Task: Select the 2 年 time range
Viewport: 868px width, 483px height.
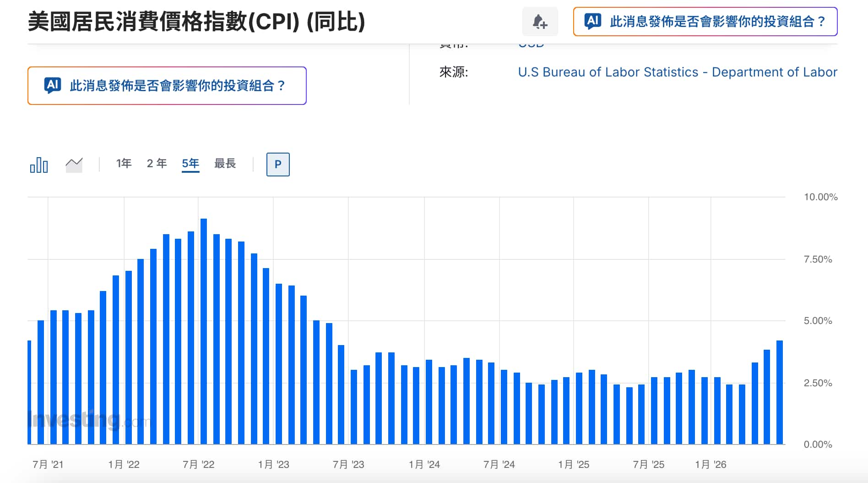Action: pos(157,164)
